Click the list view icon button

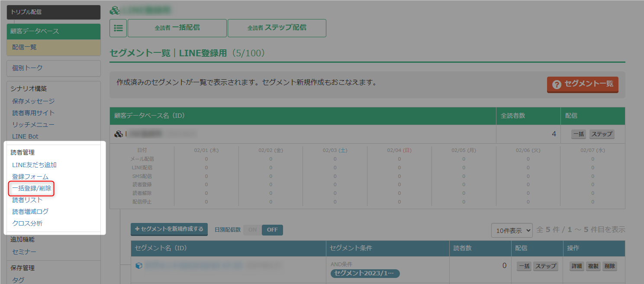coord(118,28)
